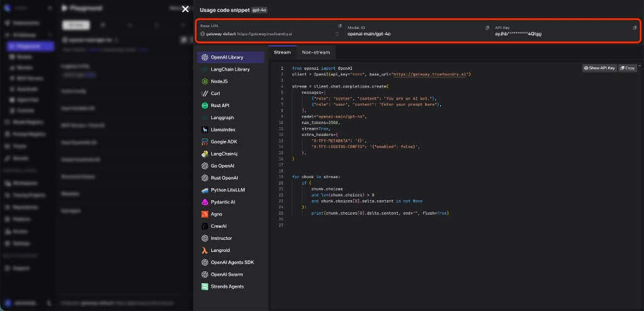Screen dimensions: 644x311
Task: Open the gateway-default Base URL dropdown
Action: (270, 34)
